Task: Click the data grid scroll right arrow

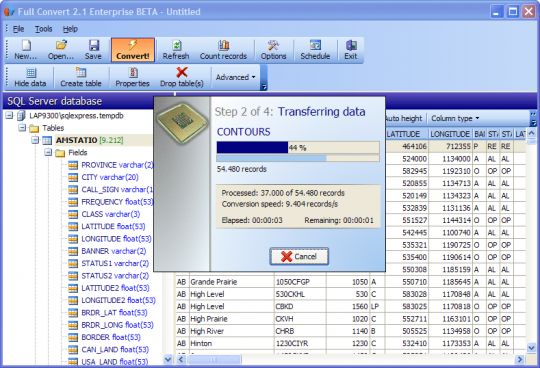Action: [x=520, y=360]
